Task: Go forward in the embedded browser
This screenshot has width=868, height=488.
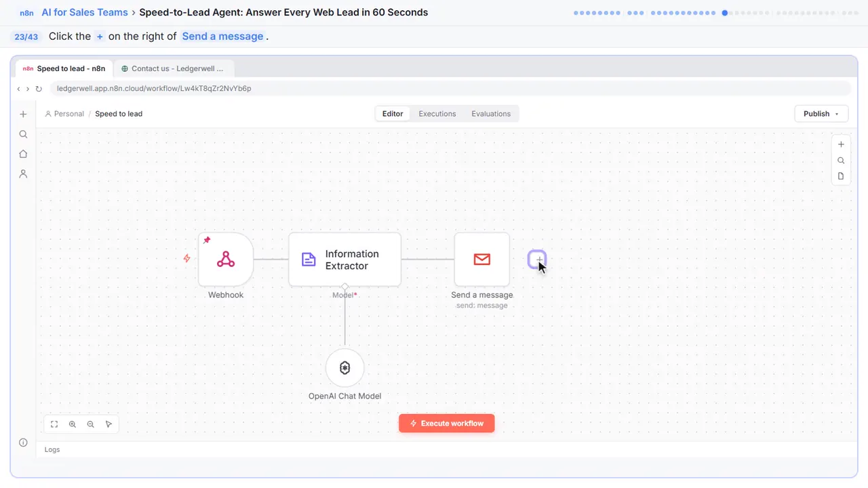Action: point(28,89)
